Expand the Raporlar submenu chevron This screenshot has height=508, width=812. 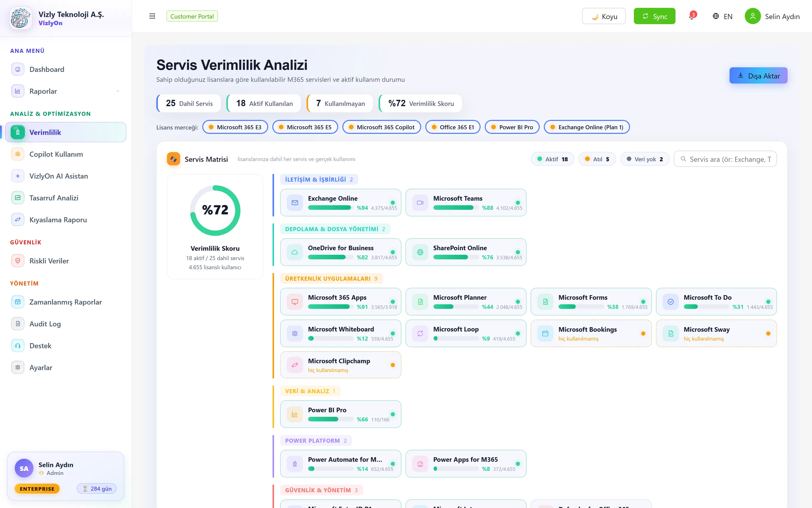[x=117, y=91]
